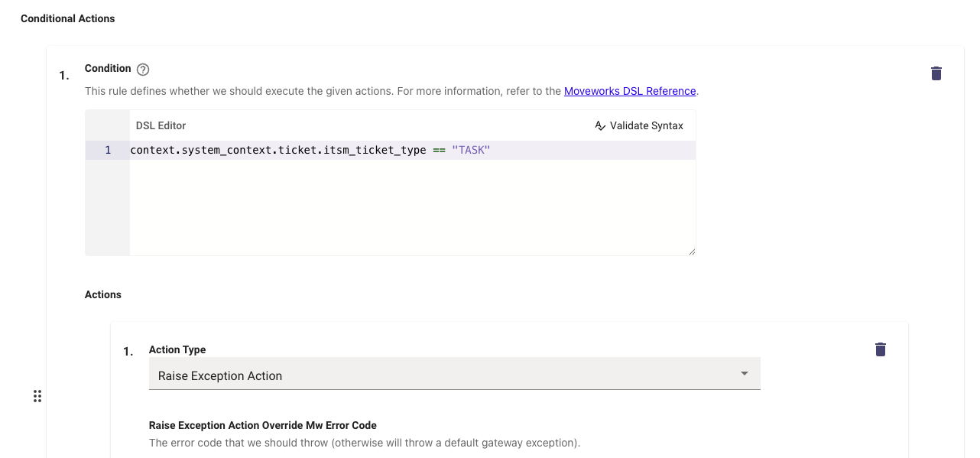The height and width of the screenshot is (458, 980).
Task: Open the Moveworks DSL Reference link
Action: click(630, 91)
